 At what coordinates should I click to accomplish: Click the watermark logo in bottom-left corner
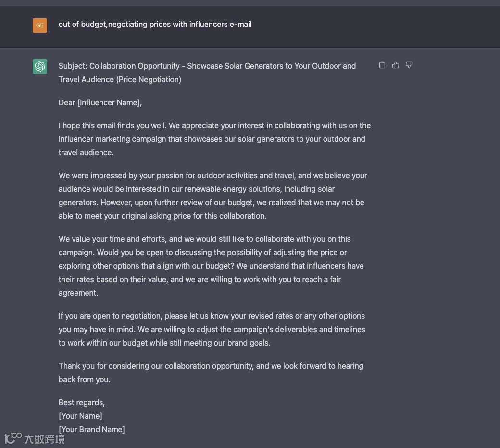click(13, 438)
